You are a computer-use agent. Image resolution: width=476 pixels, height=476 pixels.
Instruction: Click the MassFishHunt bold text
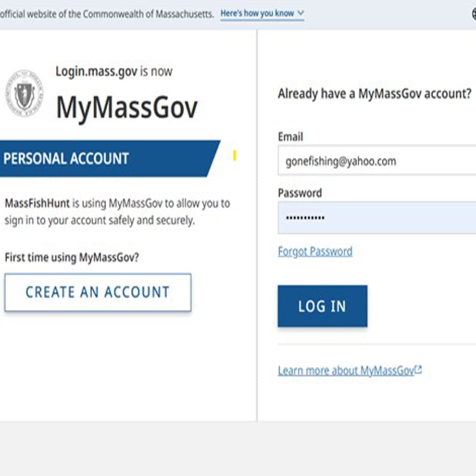click(37, 203)
